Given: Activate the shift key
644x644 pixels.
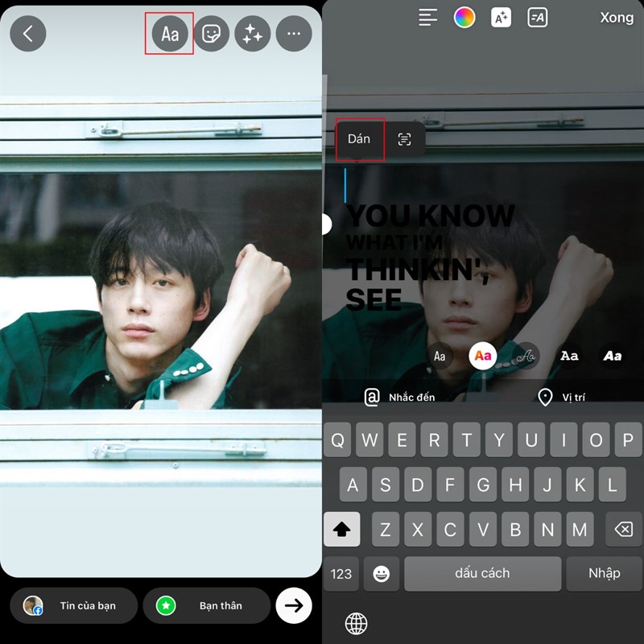Looking at the screenshot, I should click(x=341, y=530).
